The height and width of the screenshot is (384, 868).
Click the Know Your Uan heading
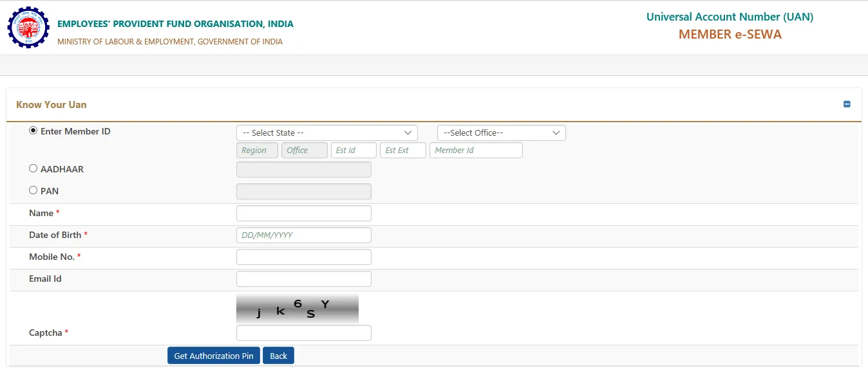[x=52, y=105]
